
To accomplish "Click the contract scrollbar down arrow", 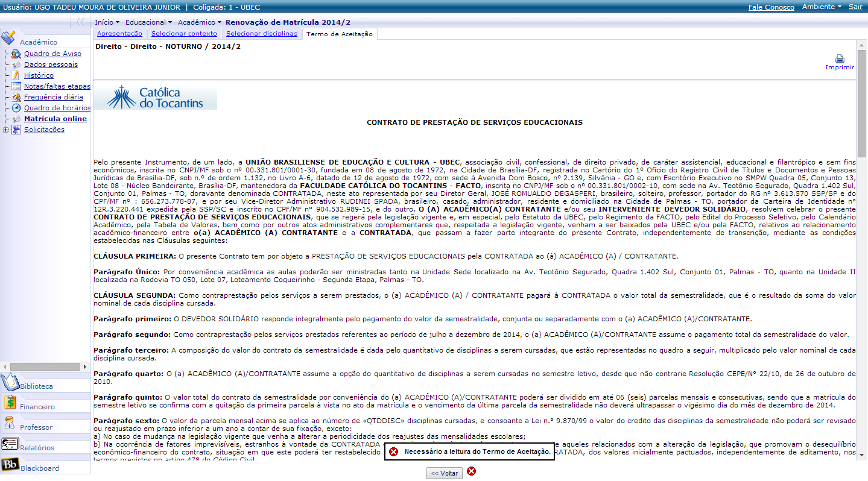I will pyautogui.click(x=862, y=455).
